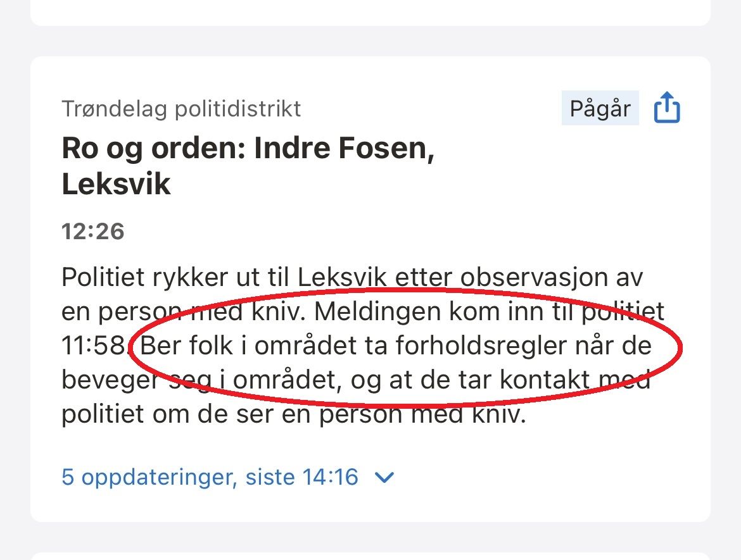741x560 pixels.
Task: Click the "Pågår" status badge
Action: [x=600, y=109]
